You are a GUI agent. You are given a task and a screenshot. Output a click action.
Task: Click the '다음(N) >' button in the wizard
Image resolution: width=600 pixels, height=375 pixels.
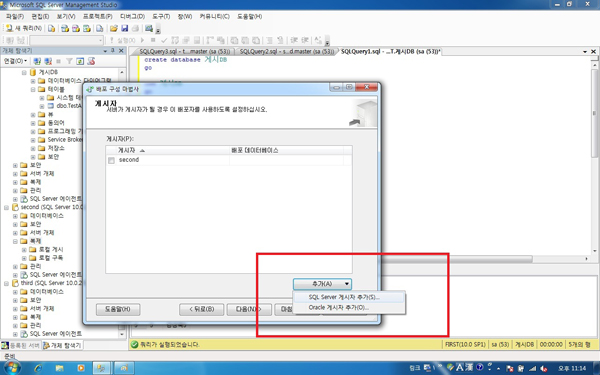[x=249, y=309]
